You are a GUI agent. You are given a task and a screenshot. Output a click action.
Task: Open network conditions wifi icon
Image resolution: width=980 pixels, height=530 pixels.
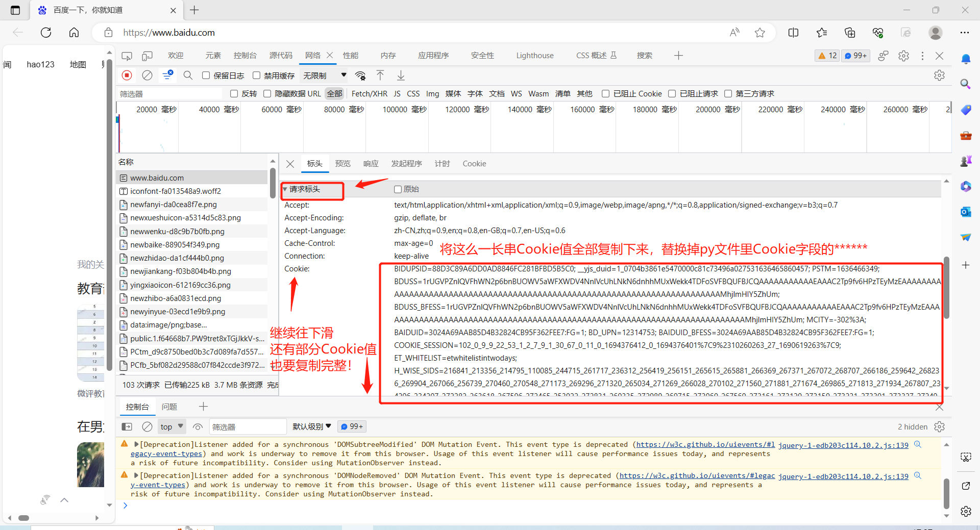(360, 75)
